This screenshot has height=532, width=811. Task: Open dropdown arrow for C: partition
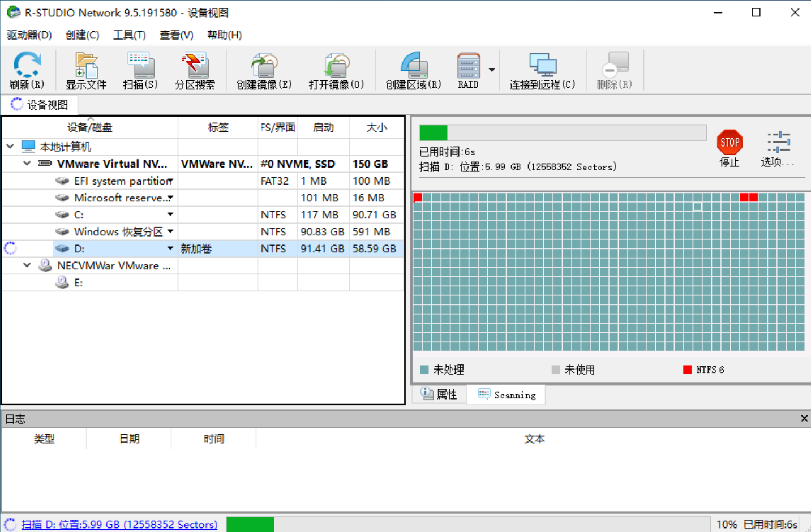coord(170,214)
